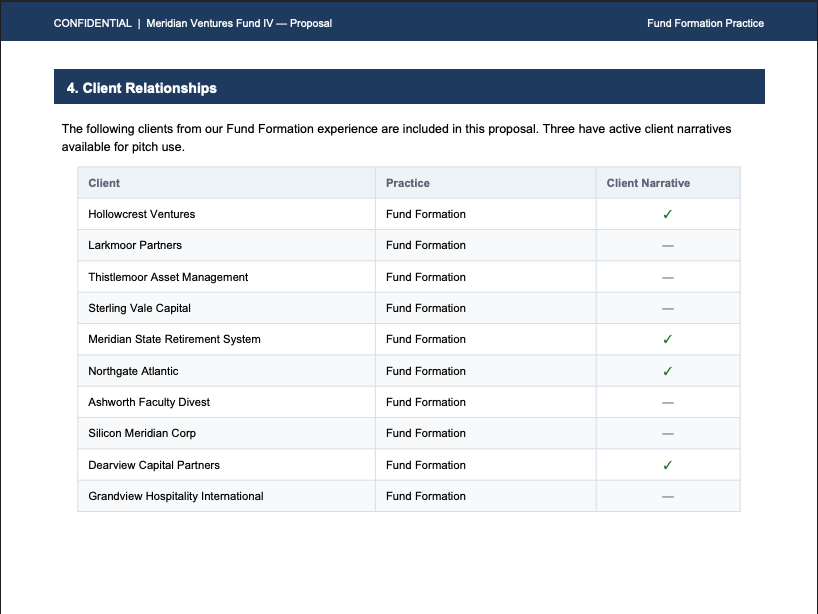The image size is (818, 614).
Task: Select Silicon Meridian Corp entry
Action: pyautogui.click(x=142, y=433)
